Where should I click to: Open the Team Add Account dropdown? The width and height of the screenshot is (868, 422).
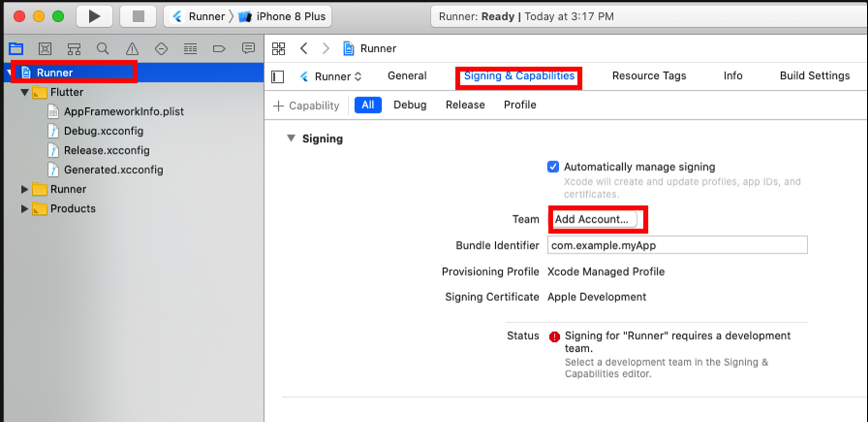595,219
